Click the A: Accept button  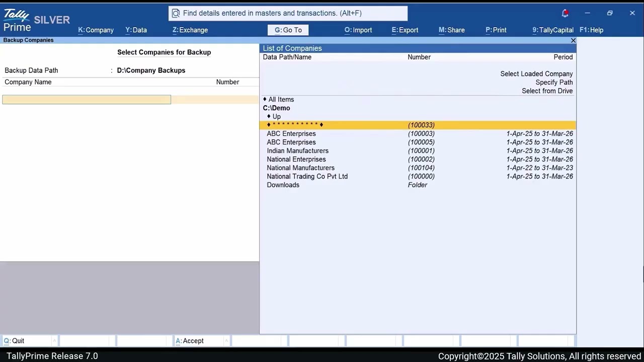click(x=202, y=341)
